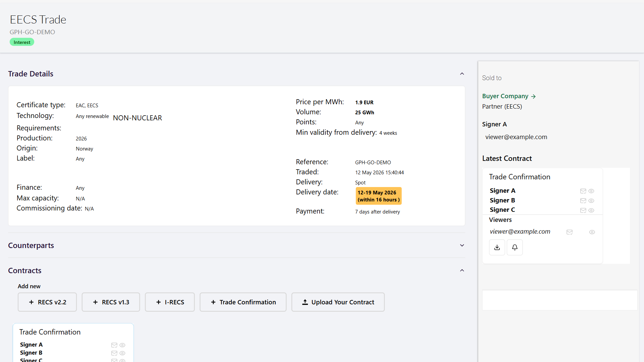
Task: Click the Latest Contract heading
Action: coord(507,159)
